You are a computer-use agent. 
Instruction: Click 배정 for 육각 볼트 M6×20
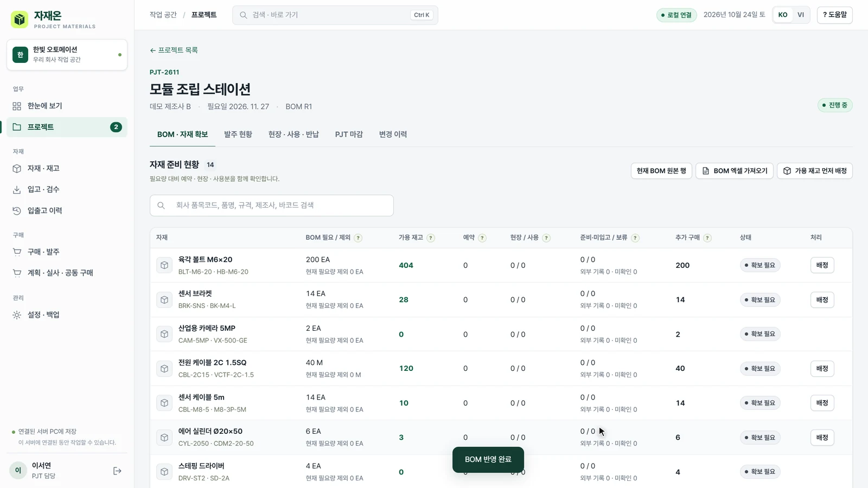pos(822,265)
